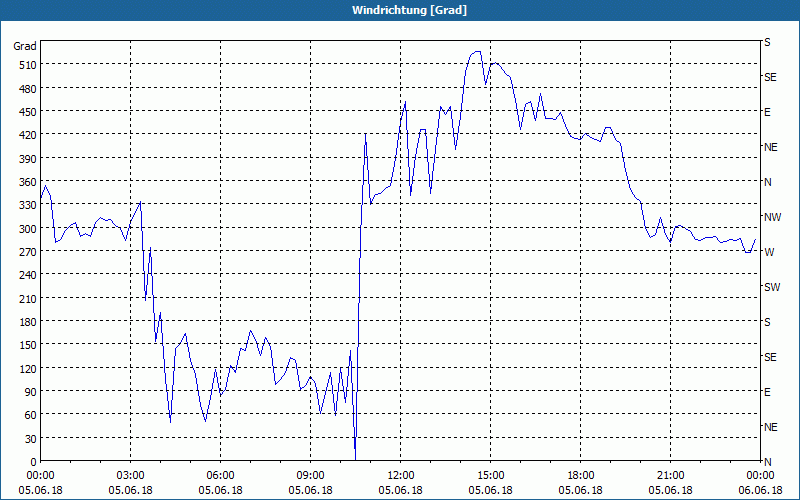Click the 'Windrichtung [Grad]' chart title

click(x=409, y=10)
